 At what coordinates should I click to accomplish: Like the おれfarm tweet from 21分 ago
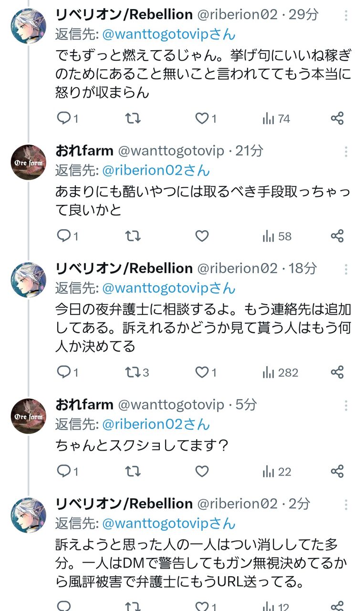click(x=202, y=236)
